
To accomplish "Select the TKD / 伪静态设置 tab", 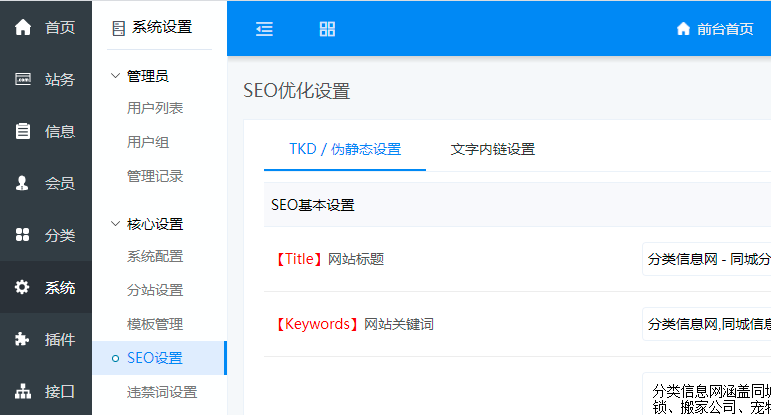I will coord(345,149).
